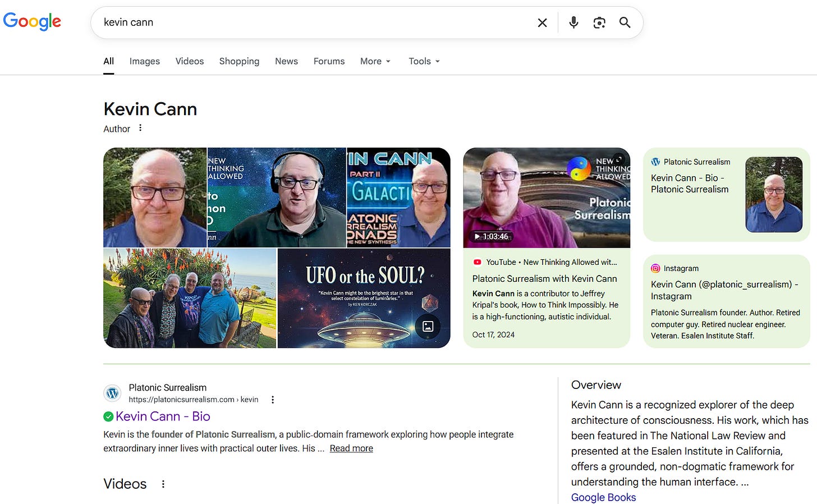
Task: Open more images icon on UFO thumbnail
Action: (x=428, y=326)
